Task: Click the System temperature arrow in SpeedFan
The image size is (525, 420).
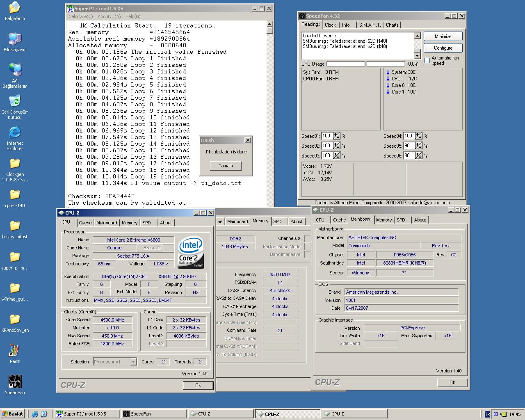Action: pos(388,72)
